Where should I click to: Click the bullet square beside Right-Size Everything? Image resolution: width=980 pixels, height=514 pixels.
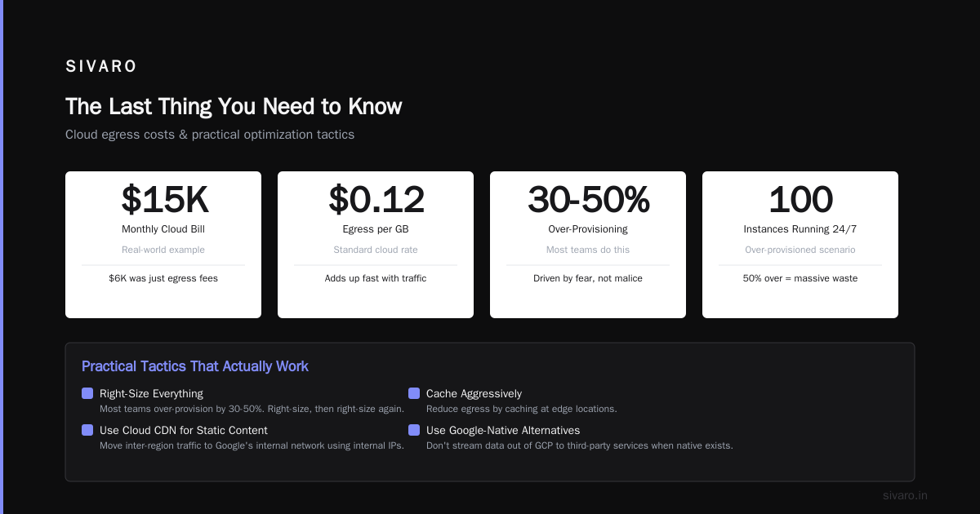[x=87, y=393]
